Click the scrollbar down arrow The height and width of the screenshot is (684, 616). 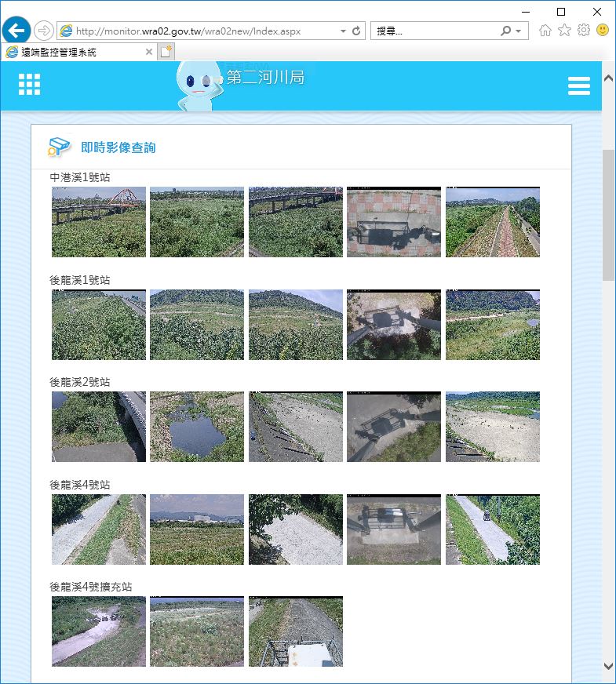pos(608,666)
